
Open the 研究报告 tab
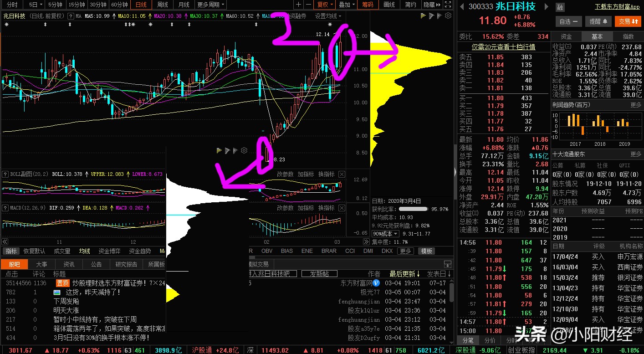point(127,264)
